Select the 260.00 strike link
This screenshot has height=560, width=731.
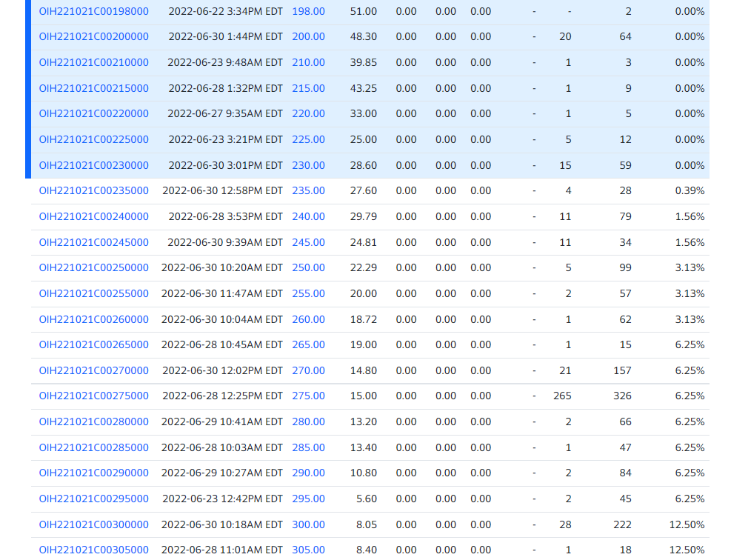point(309,319)
